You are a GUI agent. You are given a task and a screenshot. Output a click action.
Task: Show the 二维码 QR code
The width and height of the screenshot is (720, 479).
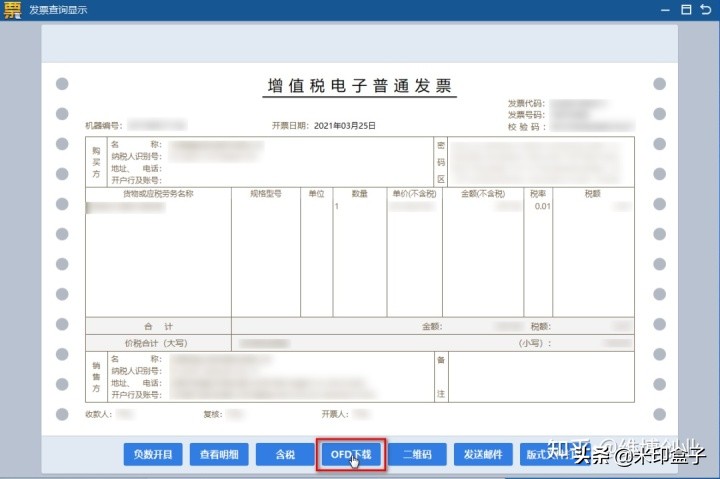pos(417,454)
